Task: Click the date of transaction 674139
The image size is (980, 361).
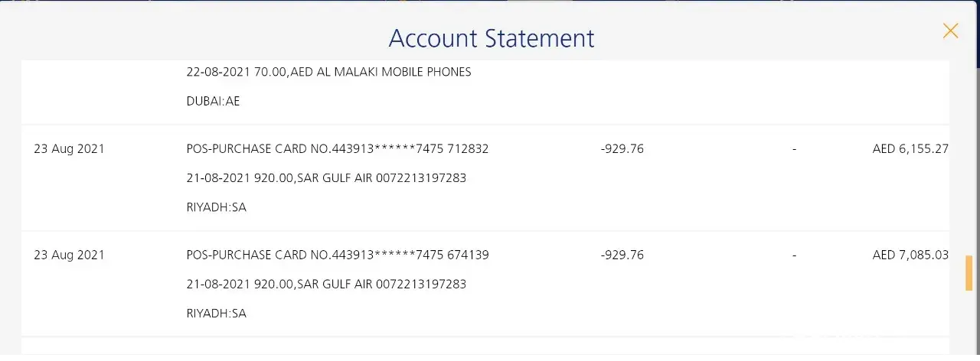Action: pos(69,255)
